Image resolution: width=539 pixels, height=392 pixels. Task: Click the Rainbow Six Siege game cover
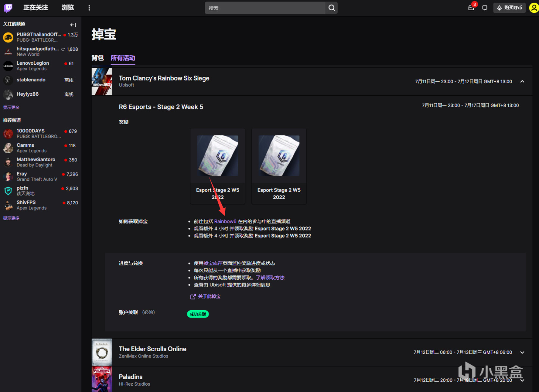(102, 81)
